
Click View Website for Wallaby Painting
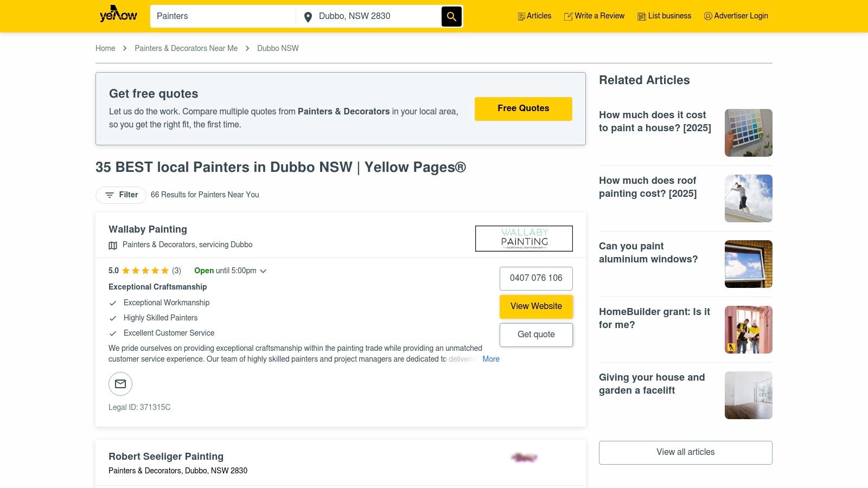tap(536, 306)
